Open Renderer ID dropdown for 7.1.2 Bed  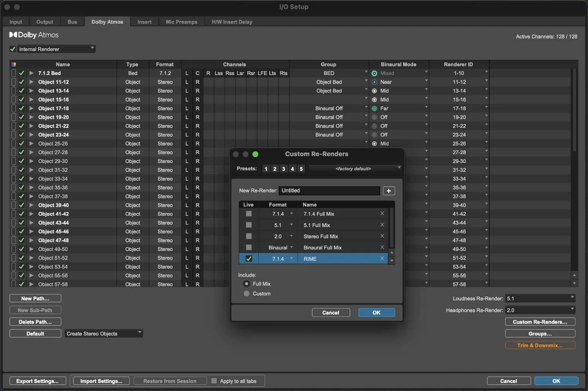(x=486, y=73)
